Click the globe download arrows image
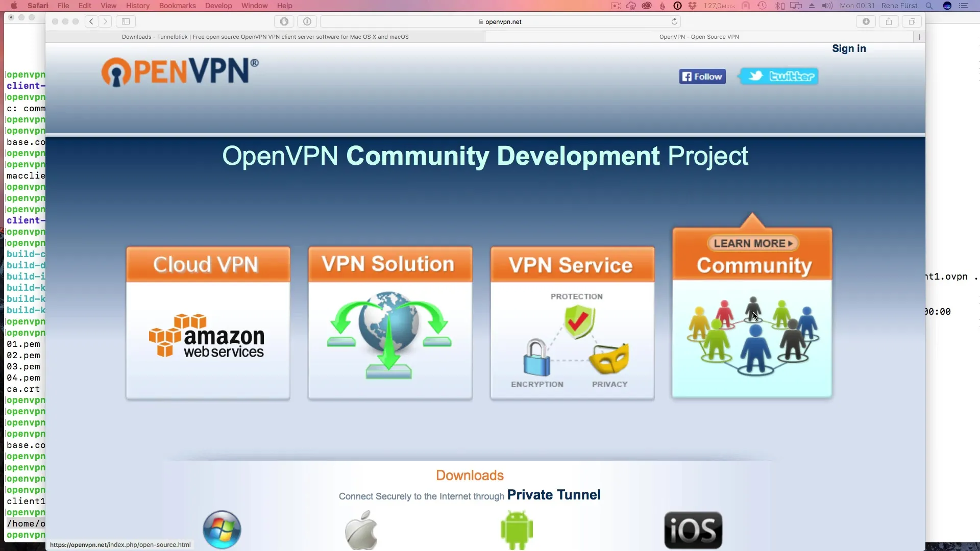 (389, 335)
